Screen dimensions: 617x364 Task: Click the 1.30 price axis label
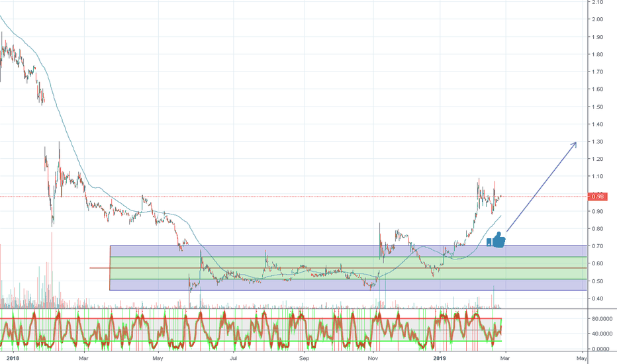[597, 141]
